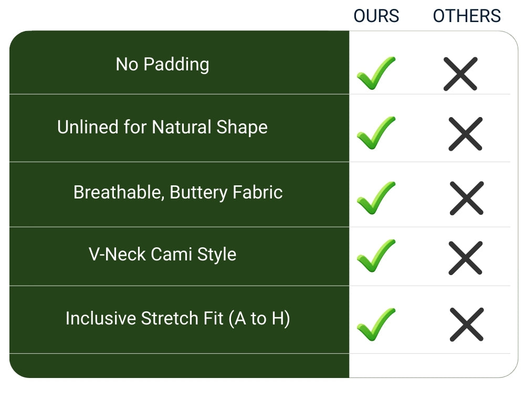Click the X mark in No Padding row
Screen dimensions: 525x420
coord(460,73)
